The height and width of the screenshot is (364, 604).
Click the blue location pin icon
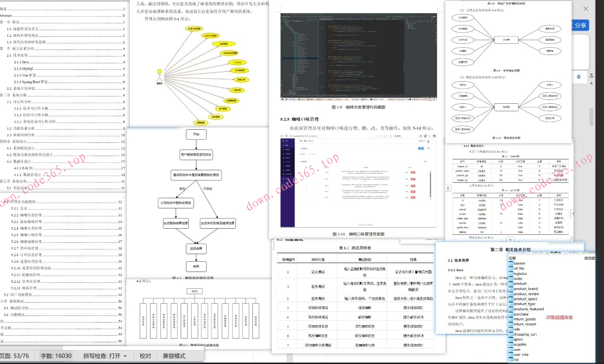tap(579, 77)
